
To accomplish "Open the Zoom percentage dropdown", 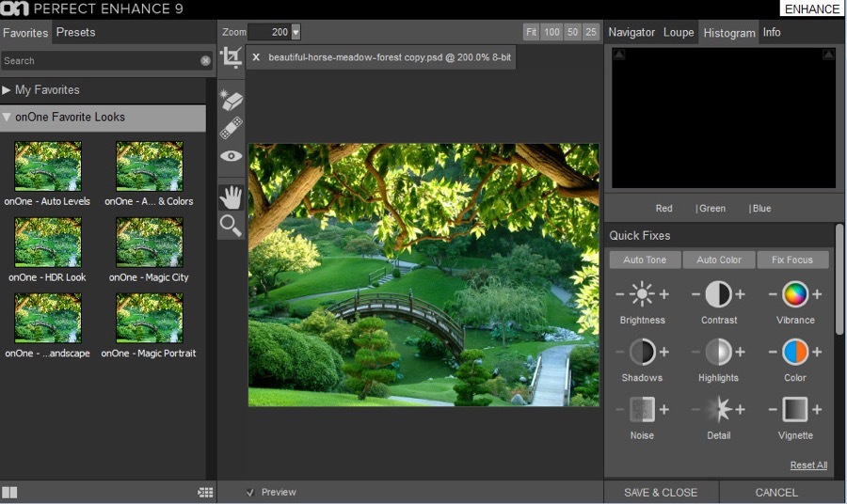I will (296, 32).
